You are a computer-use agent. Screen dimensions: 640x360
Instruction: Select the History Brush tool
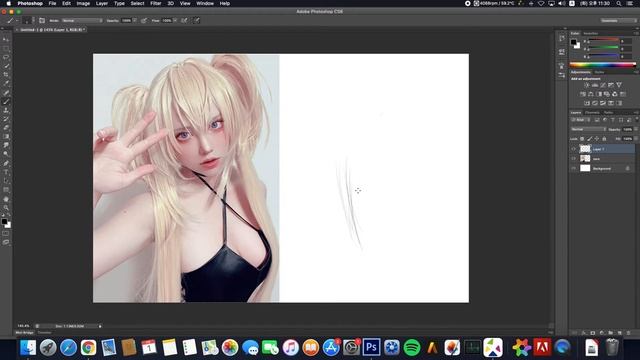[x=6, y=119]
